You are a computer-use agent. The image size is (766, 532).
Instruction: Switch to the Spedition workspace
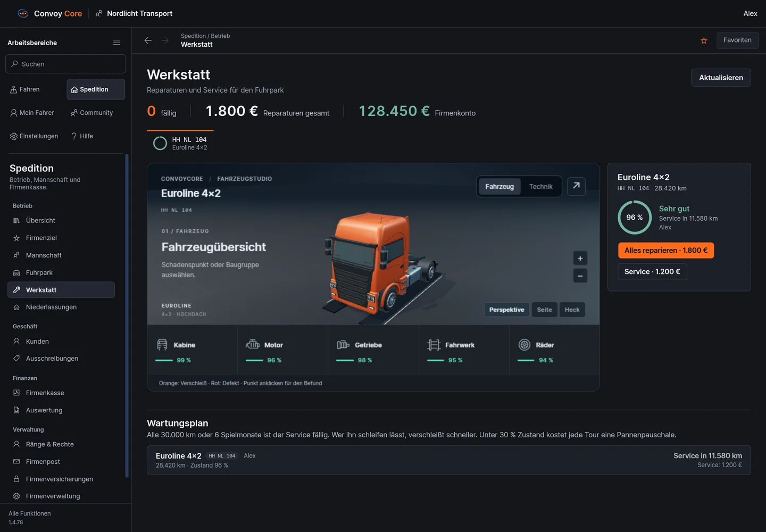[96, 89]
